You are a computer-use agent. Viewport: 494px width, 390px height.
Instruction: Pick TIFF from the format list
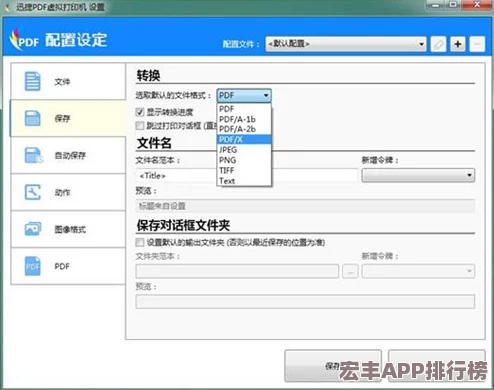(x=244, y=170)
